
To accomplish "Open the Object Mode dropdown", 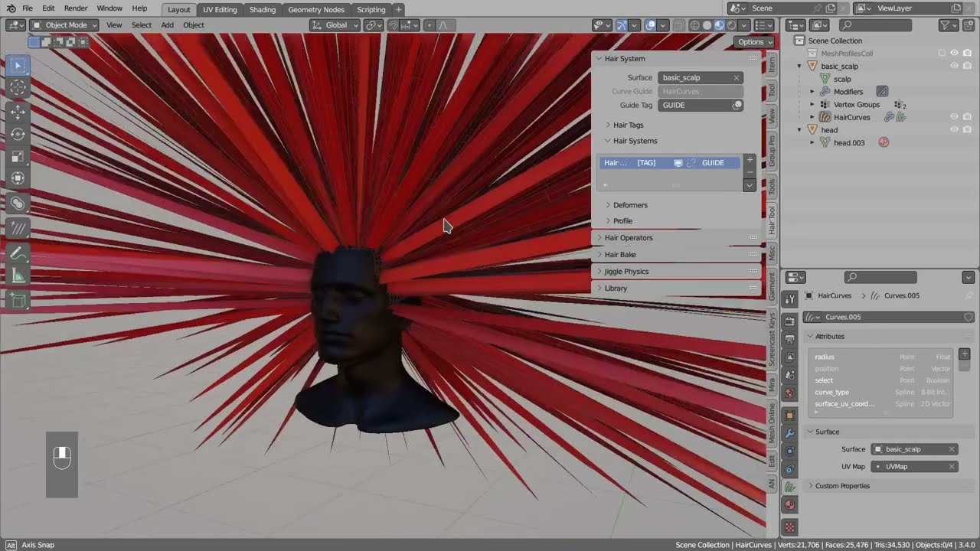I will (x=64, y=25).
